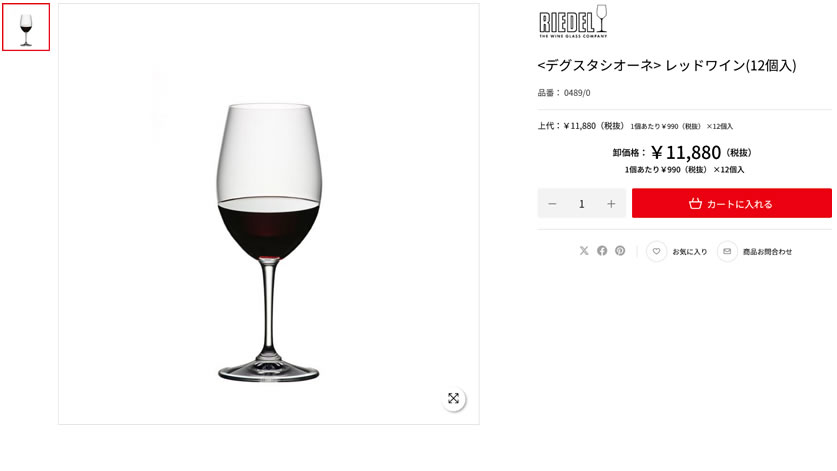Share product on Facebook
The width and height of the screenshot is (837, 471).
point(602,250)
